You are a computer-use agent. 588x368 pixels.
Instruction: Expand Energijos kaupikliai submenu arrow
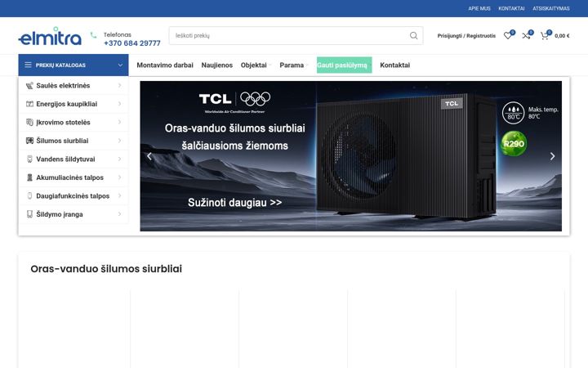119,104
